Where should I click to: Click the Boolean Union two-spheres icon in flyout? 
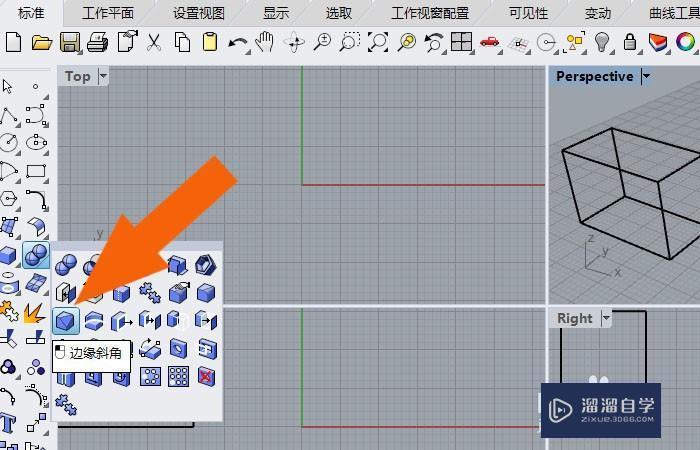coord(66,265)
